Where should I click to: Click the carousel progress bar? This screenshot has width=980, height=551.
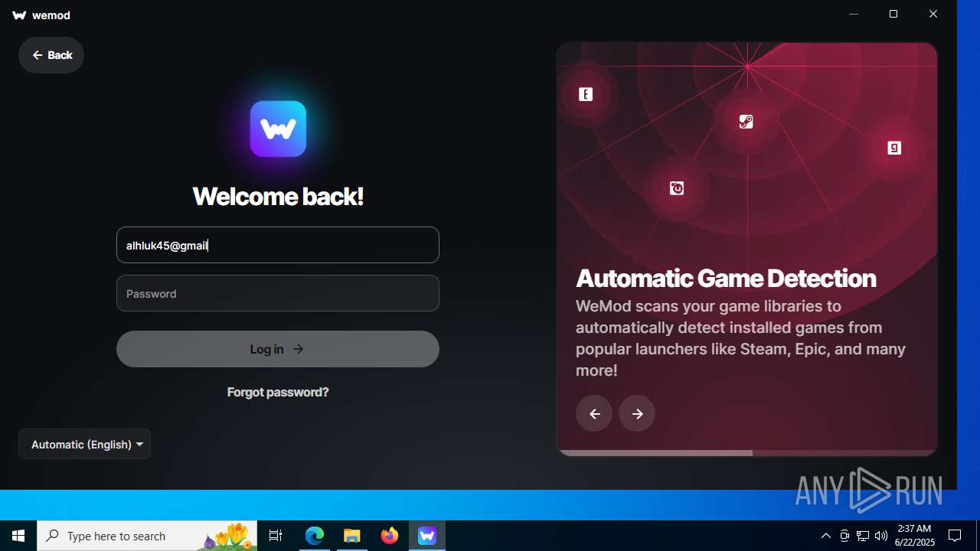click(x=746, y=453)
